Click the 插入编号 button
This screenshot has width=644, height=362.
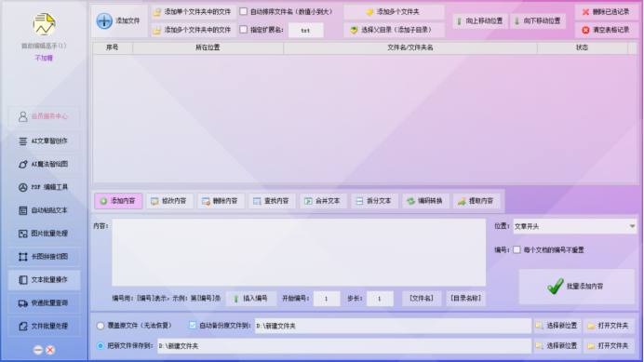(251, 299)
